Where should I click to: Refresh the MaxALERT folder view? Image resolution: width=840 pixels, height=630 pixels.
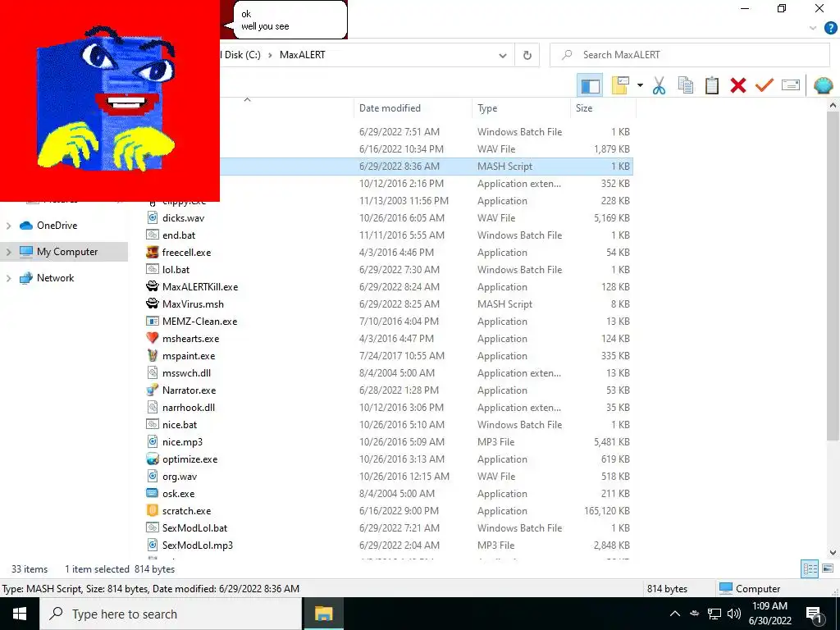pyautogui.click(x=527, y=55)
